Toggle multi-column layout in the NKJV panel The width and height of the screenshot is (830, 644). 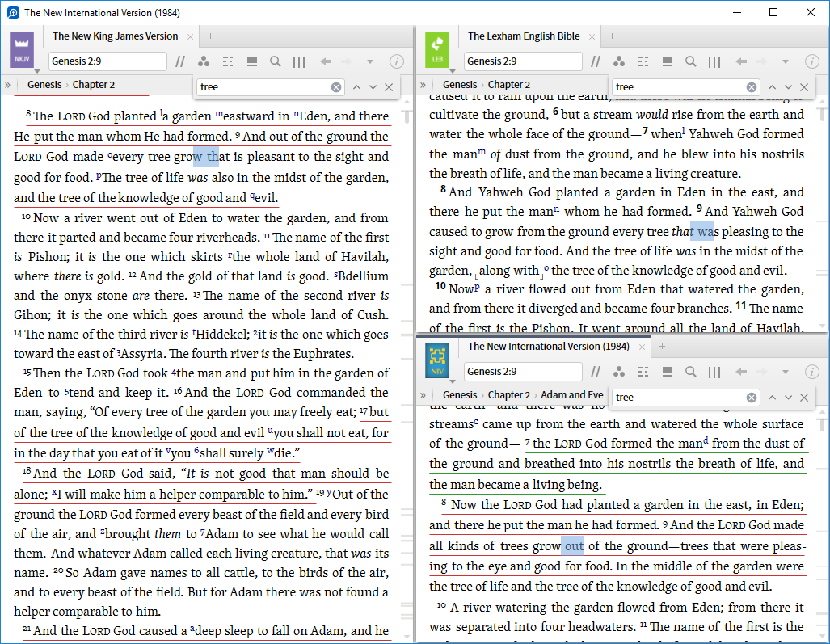299,61
